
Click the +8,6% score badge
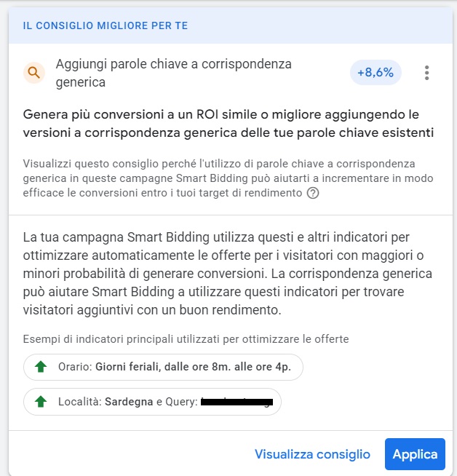point(375,73)
